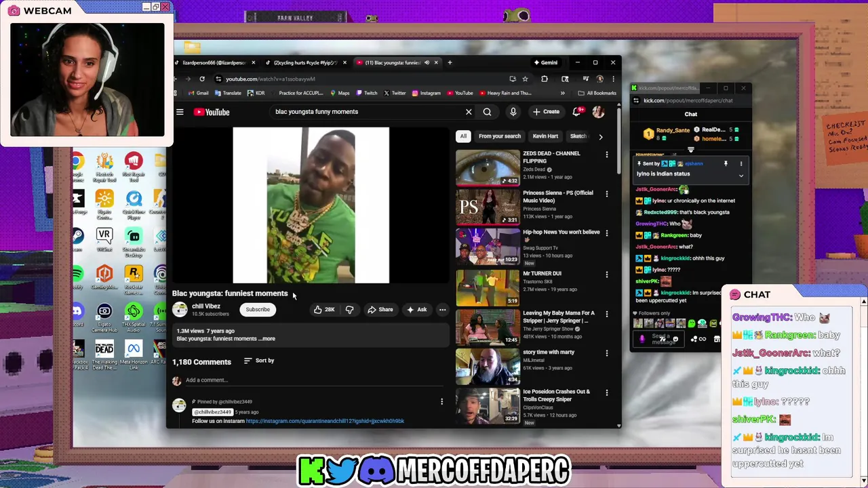
Task: Click the Create button on YouTube
Action: tap(546, 112)
